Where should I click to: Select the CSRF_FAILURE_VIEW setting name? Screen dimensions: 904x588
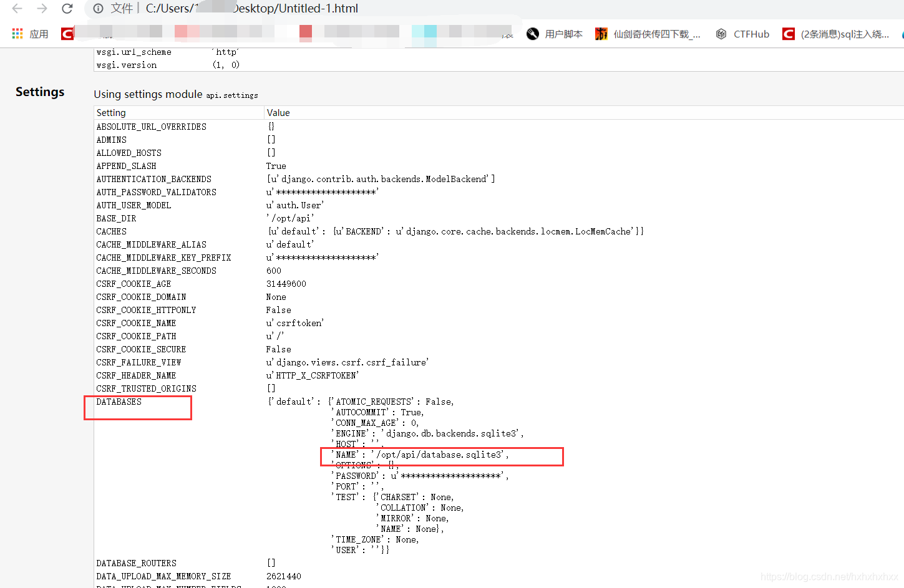139,362
